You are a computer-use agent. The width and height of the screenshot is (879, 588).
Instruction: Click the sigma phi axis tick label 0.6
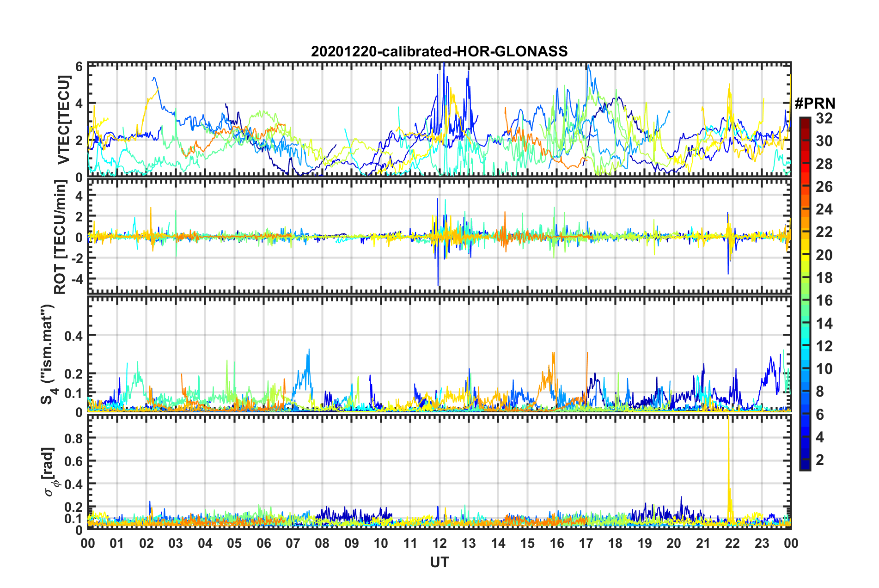74,461
